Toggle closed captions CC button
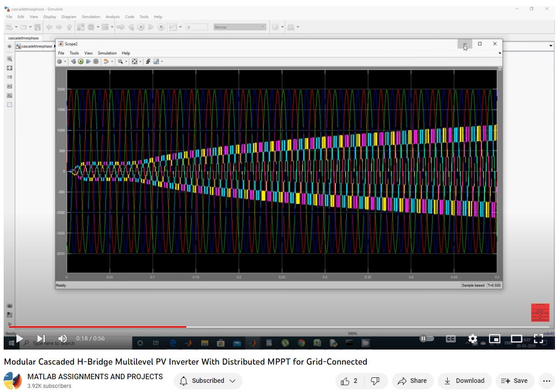560x392 pixels. pos(450,339)
